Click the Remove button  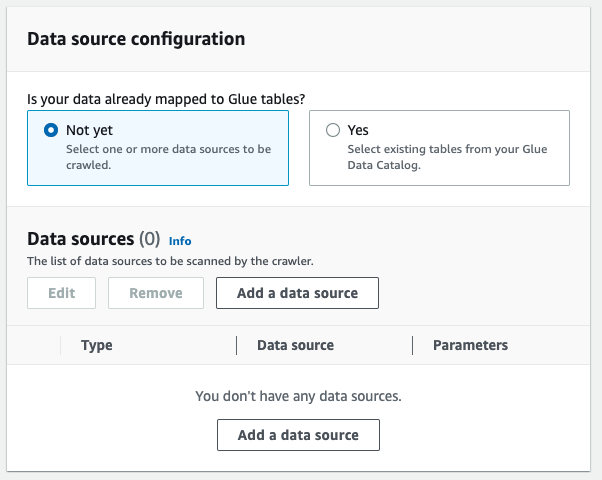[x=156, y=293]
